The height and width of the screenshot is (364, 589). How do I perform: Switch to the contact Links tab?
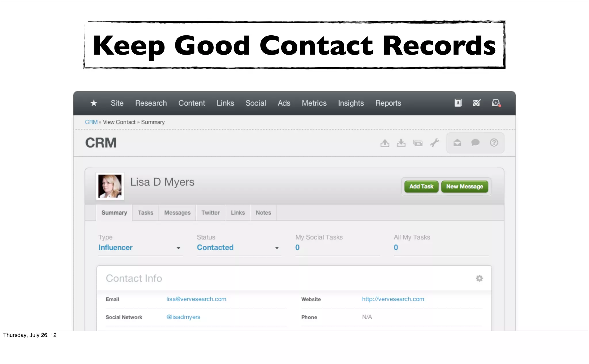[x=238, y=213]
